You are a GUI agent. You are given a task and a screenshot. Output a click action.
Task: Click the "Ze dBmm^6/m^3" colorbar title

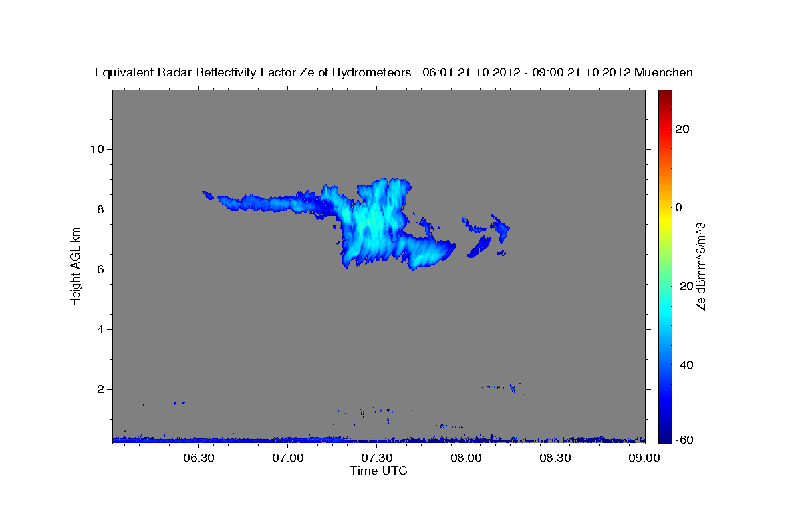point(700,266)
